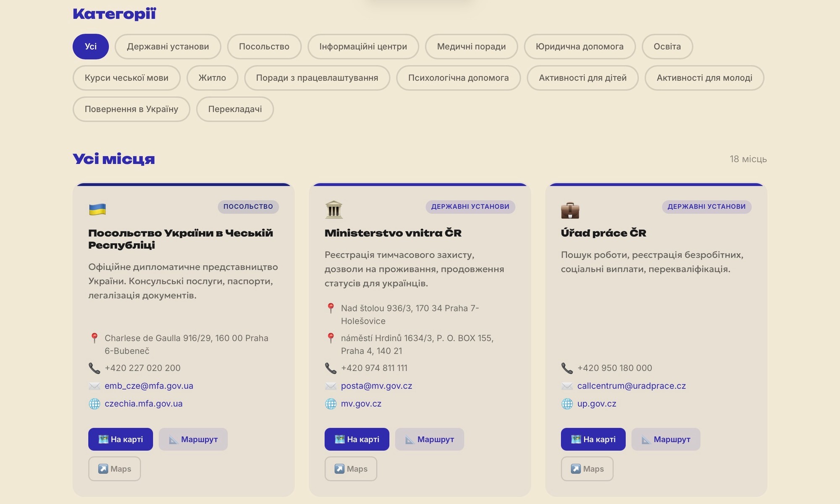Open Маршрут for Ministerstvo vnitra ČR
Screen dimensions: 840x504
click(429, 439)
